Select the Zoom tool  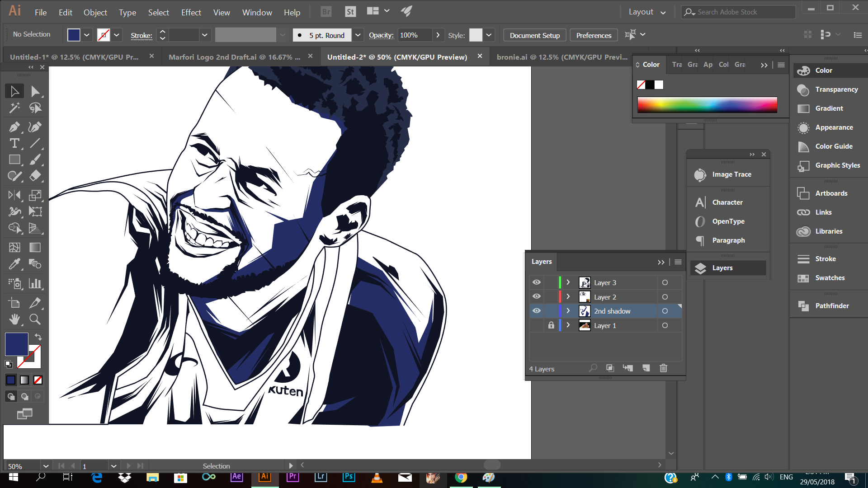pos(35,319)
